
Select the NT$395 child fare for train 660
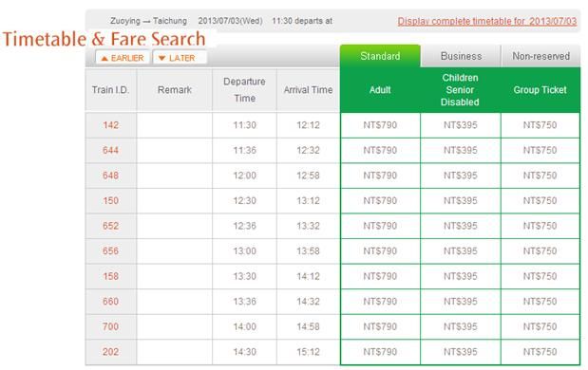460,302
